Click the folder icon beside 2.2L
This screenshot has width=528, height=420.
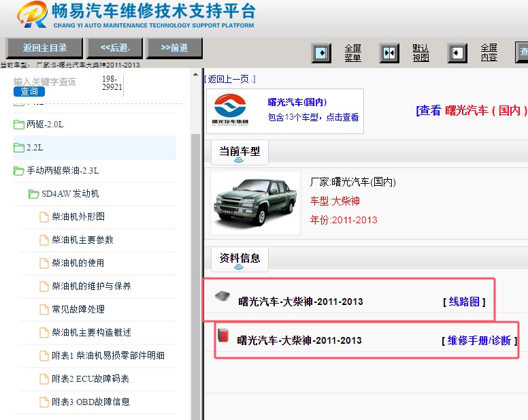point(19,148)
